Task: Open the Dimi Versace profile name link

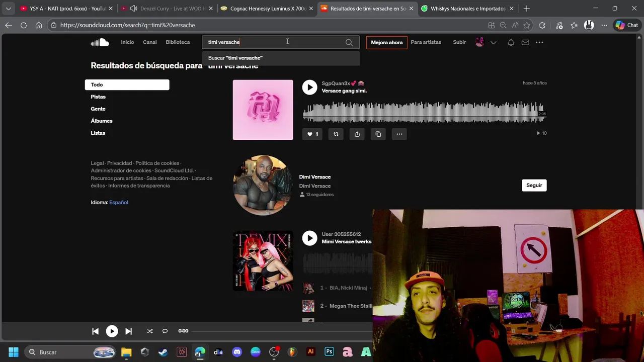Action: [315, 177]
